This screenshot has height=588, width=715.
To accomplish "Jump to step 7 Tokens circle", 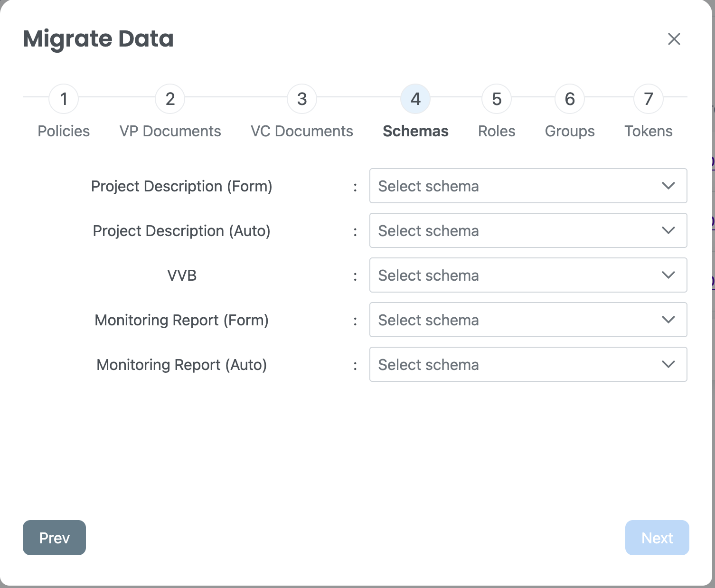I will pos(649,99).
